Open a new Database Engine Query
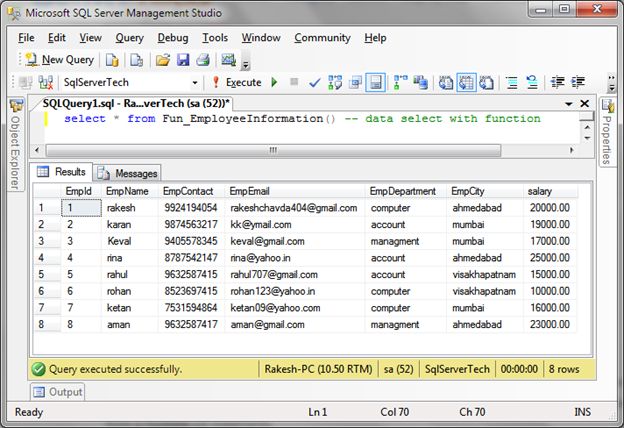The width and height of the screenshot is (624, 428). tap(112, 60)
